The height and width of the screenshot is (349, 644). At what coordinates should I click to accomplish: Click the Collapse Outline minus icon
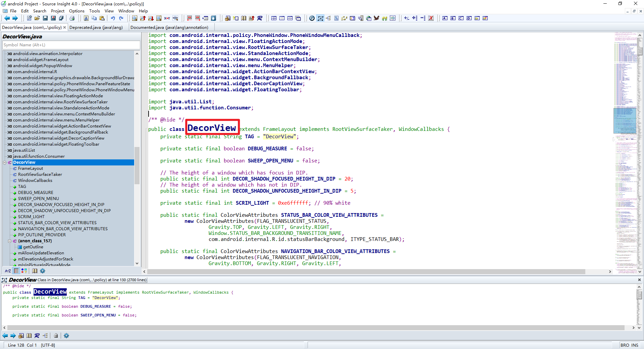click(x=423, y=18)
